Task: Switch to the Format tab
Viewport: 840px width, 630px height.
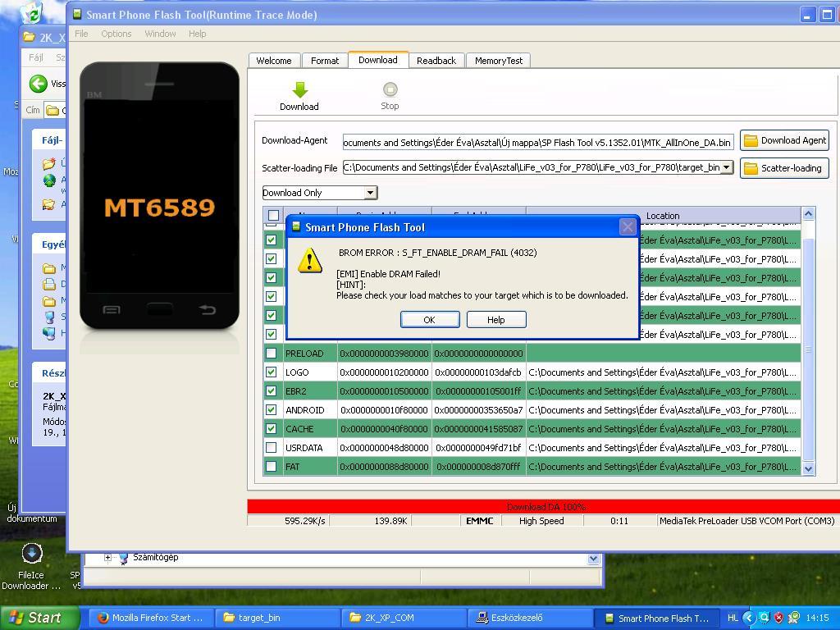Action: point(325,61)
